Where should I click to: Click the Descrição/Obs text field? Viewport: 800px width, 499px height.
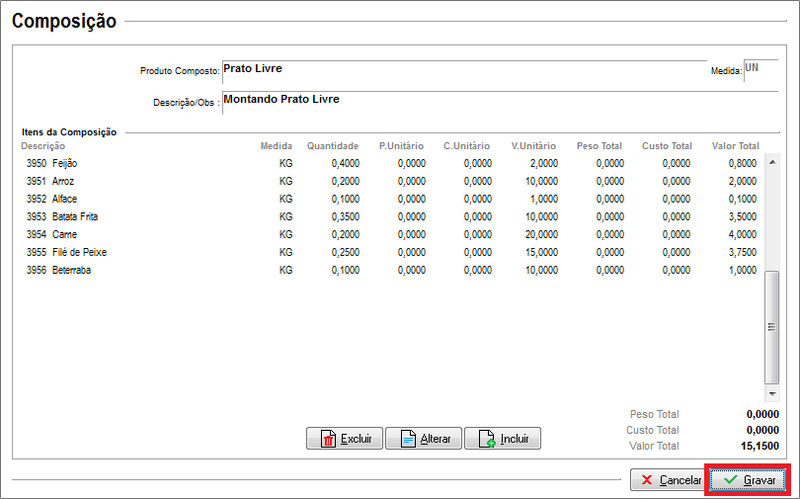[x=499, y=100]
